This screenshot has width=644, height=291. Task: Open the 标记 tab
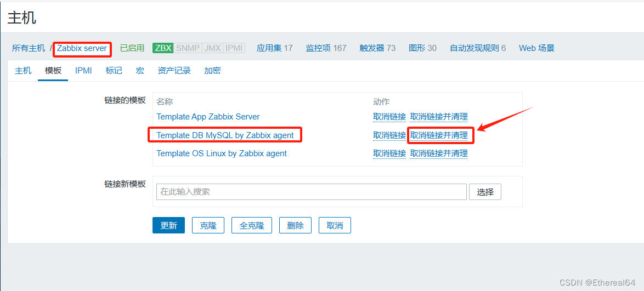[114, 71]
